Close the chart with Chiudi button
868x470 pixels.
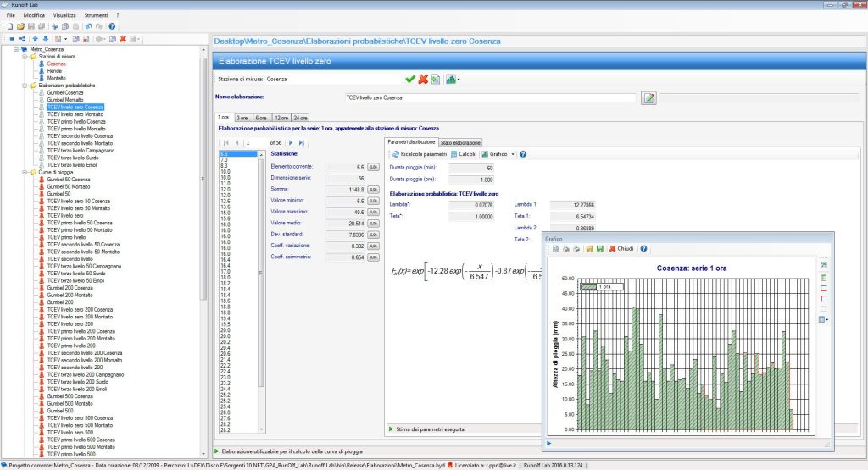click(620, 249)
